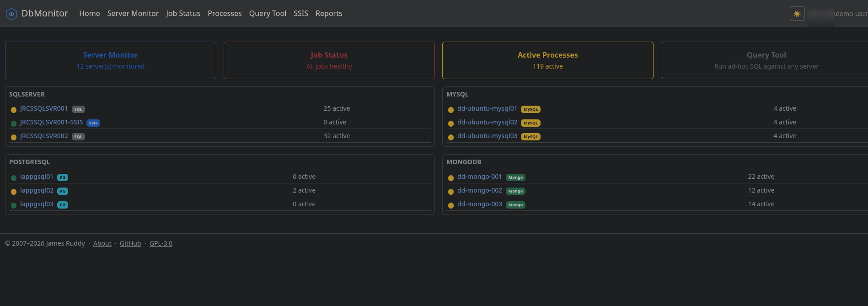Viewport: 868px width, 306px height.
Task: Open the lappgsql03 server link
Action: (x=37, y=204)
